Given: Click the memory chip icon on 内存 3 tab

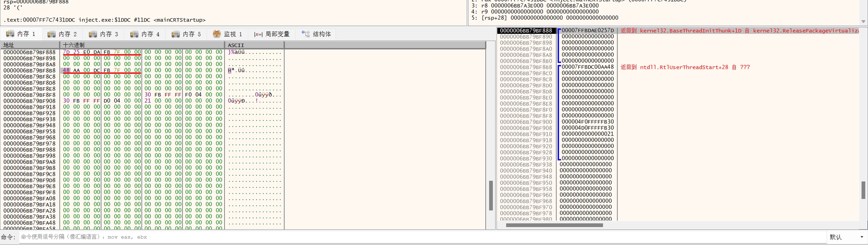Looking at the screenshot, I should pyautogui.click(x=93, y=34).
